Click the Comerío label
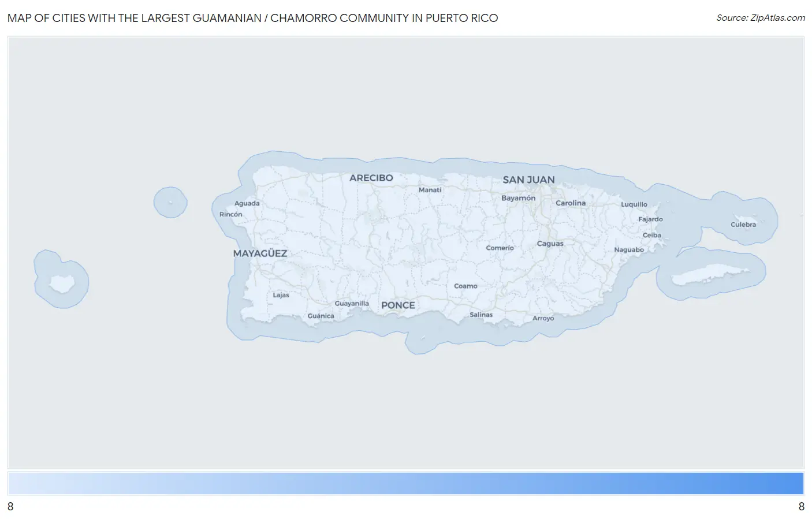Viewport: 812px width, 519px height. [x=500, y=248]
